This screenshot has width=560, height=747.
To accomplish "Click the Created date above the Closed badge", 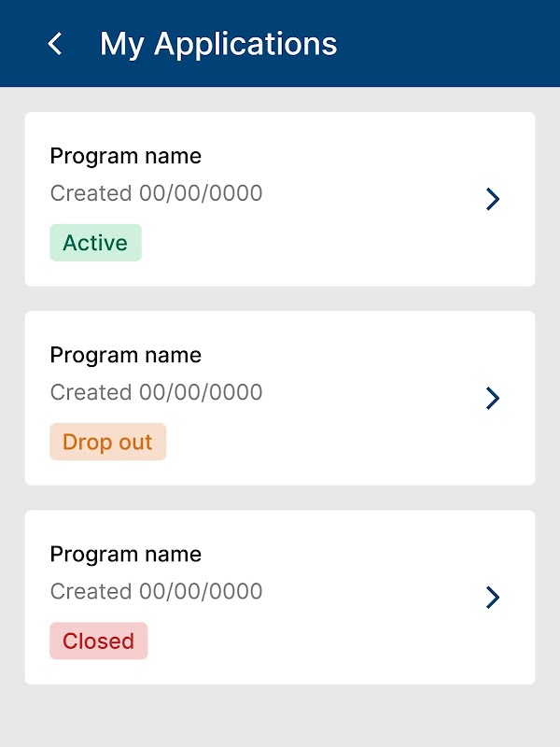I will pyautogui.click(x=156, y=591).
